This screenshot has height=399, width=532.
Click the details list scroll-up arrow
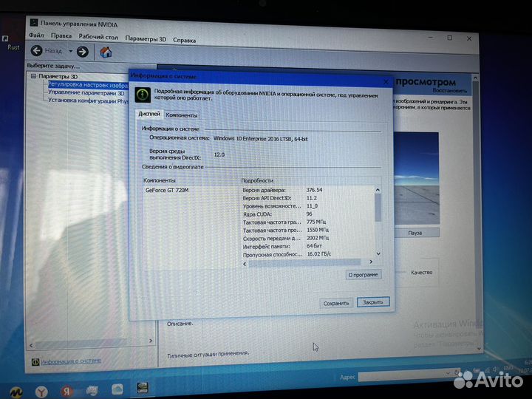[378, 190]
